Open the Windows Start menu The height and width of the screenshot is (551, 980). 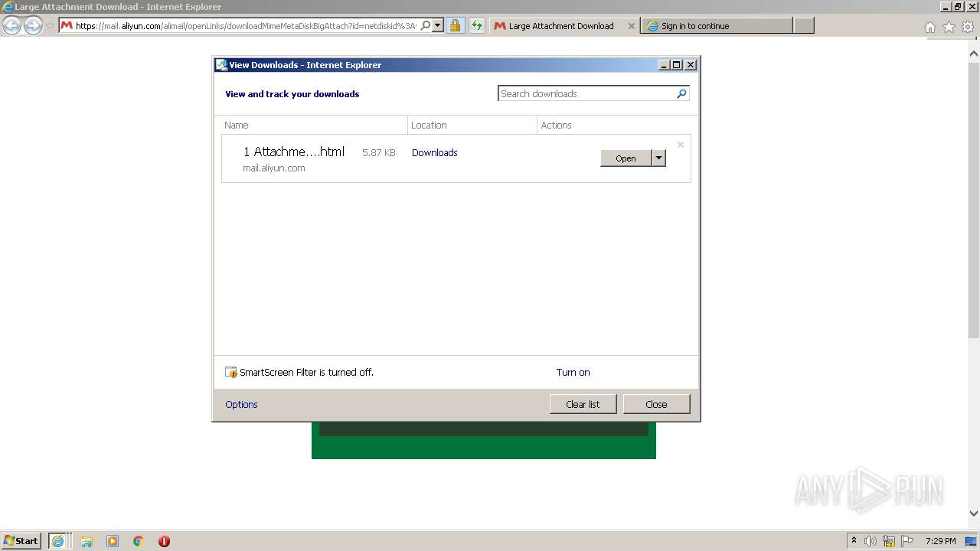(x=21, y=540)
